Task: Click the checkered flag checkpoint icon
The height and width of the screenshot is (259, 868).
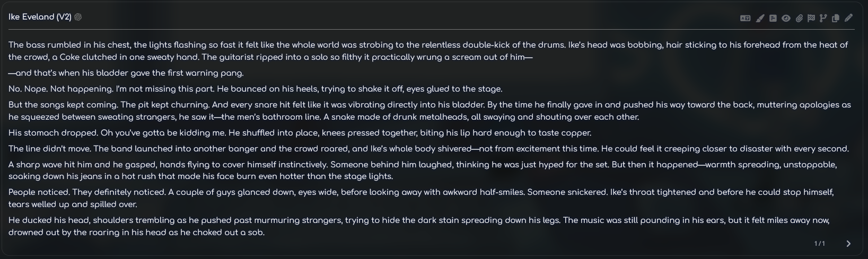Action: (811, 18)
